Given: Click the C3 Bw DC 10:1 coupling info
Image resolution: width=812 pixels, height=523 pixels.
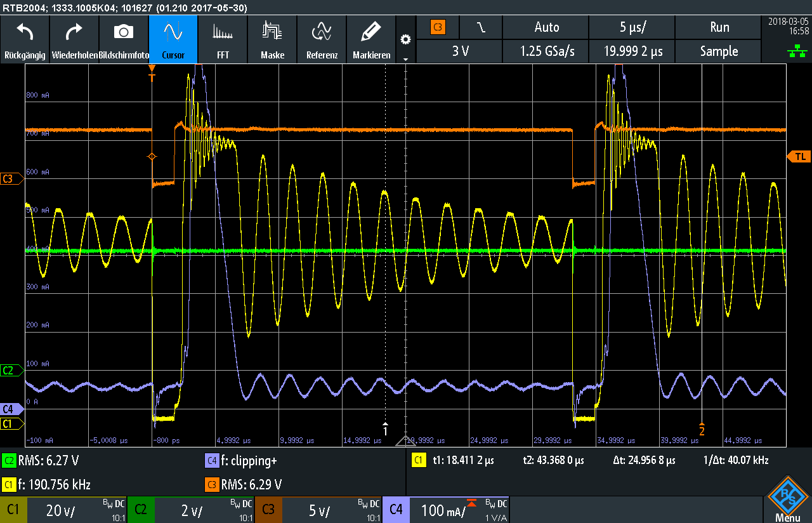Looking at the screenshot, I should click(370, 510).
